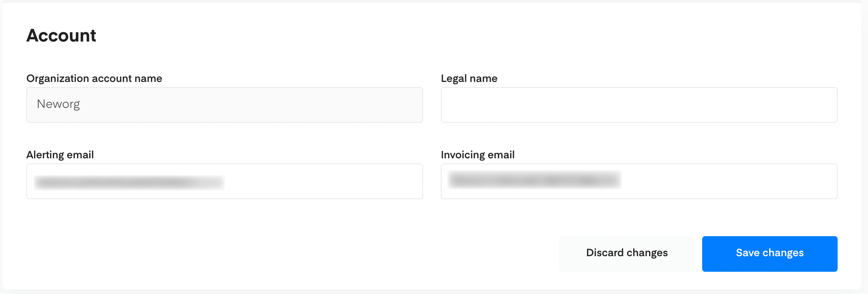
Task: Click the Organization account name label
Action: (94, 79)
